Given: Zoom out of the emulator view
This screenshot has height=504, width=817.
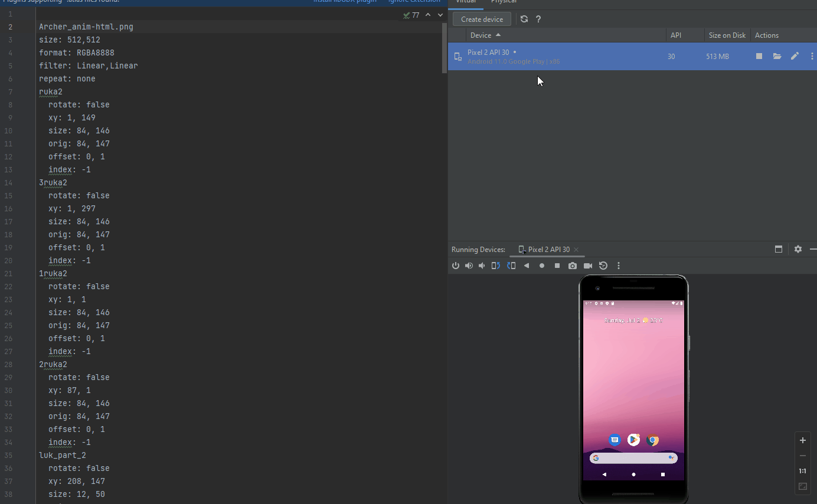Looking at the screenshot, I should (x=803, y=456).
